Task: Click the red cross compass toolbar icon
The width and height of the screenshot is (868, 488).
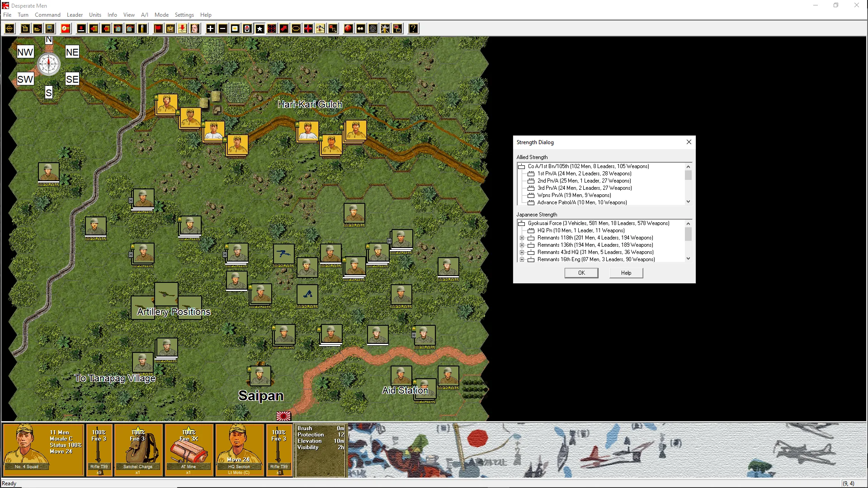Action: coord(308,29)
